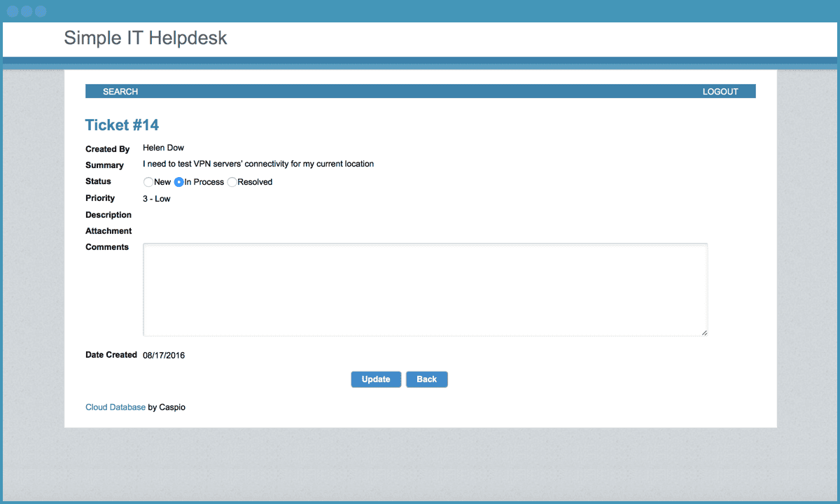Click the window maximize dot
The width and height of the screenshot is (840, 504).
41,11
